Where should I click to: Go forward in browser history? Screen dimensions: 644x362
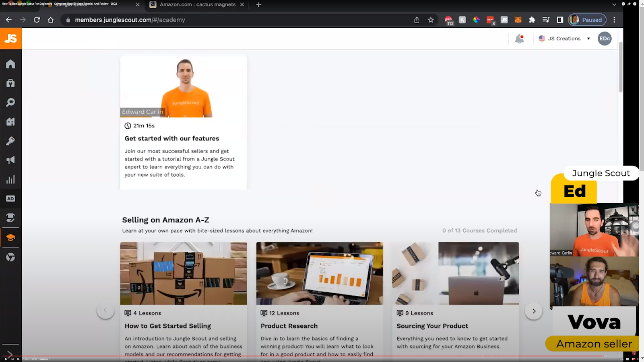coord(23,20)
